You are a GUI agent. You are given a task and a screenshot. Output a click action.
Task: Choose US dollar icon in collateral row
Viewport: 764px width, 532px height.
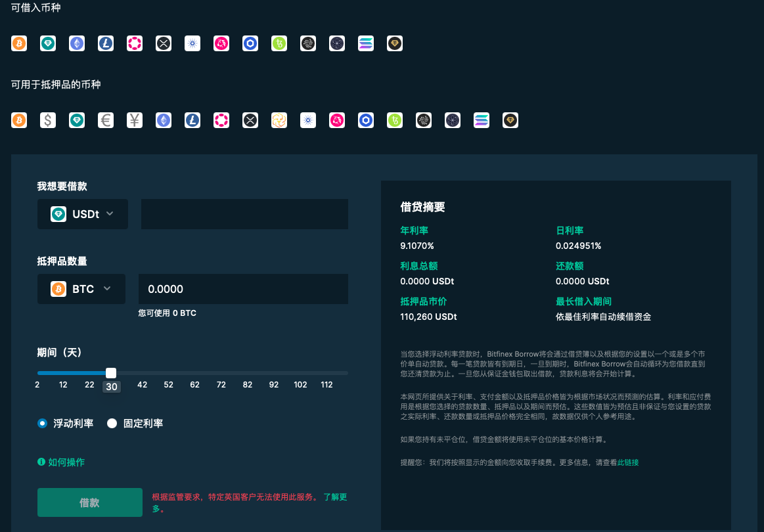[x=48, y=120]
